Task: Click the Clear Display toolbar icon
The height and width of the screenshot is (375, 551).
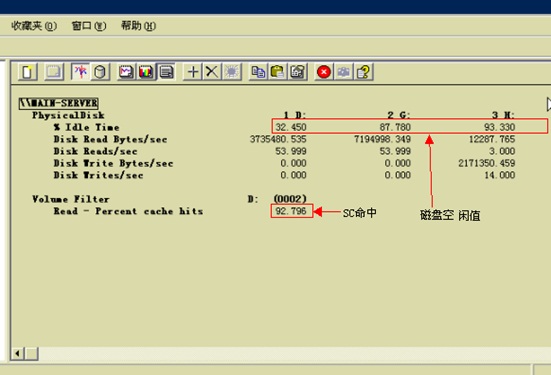Action: pyautogui.click(x=54, y=72)
